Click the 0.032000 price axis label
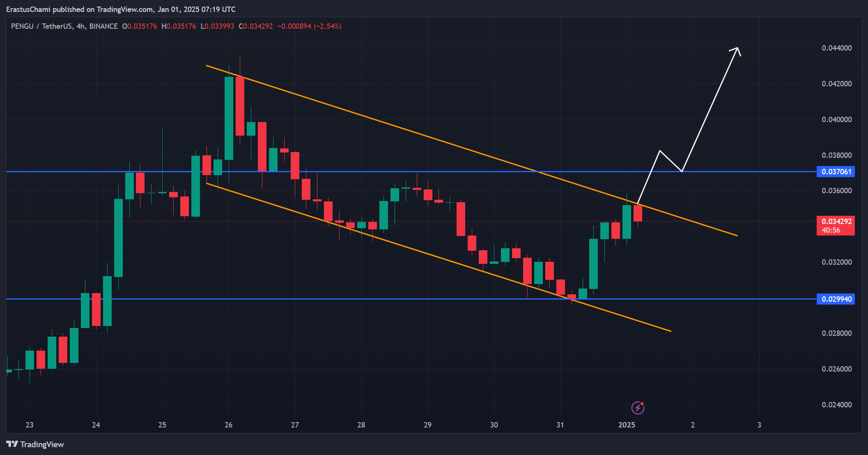 pyautogui.click(x=837, y=262)
